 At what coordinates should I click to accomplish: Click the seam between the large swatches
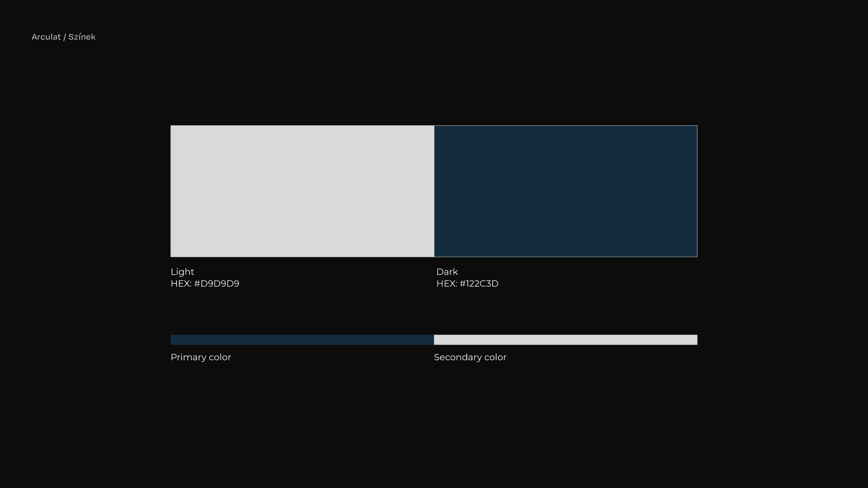(434, 191)
